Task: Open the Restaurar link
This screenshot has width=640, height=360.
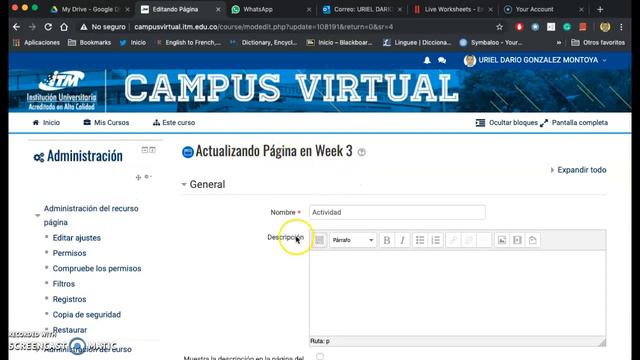Action: 70,330
